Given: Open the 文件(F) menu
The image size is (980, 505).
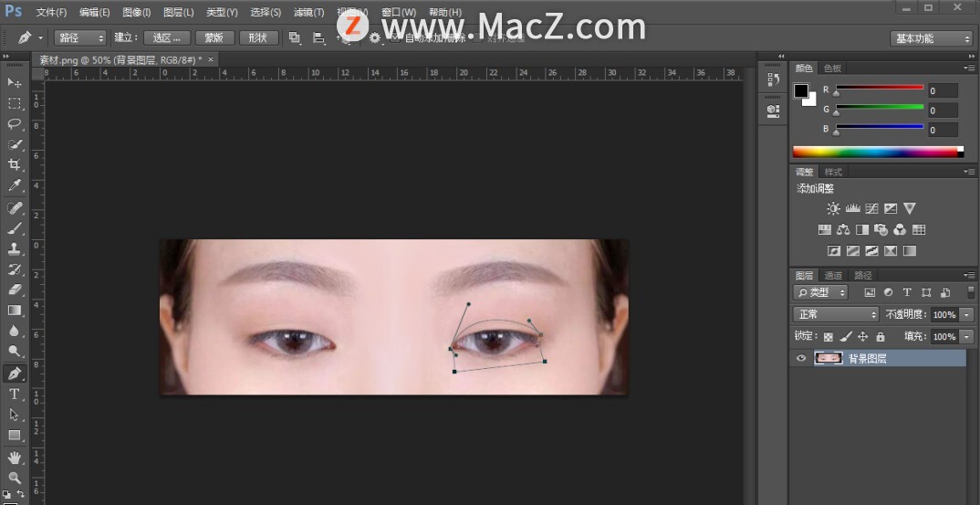Looking at the screenshot, I should [51, 13].
